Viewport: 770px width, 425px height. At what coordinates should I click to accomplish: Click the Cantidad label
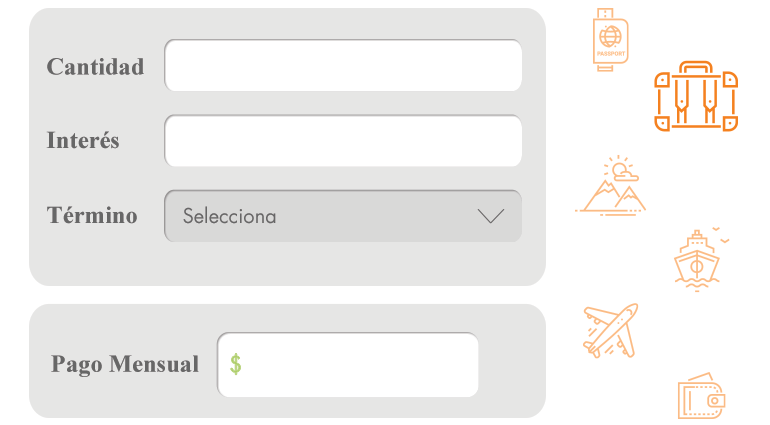pyautogui.click(x=95, y=67)
